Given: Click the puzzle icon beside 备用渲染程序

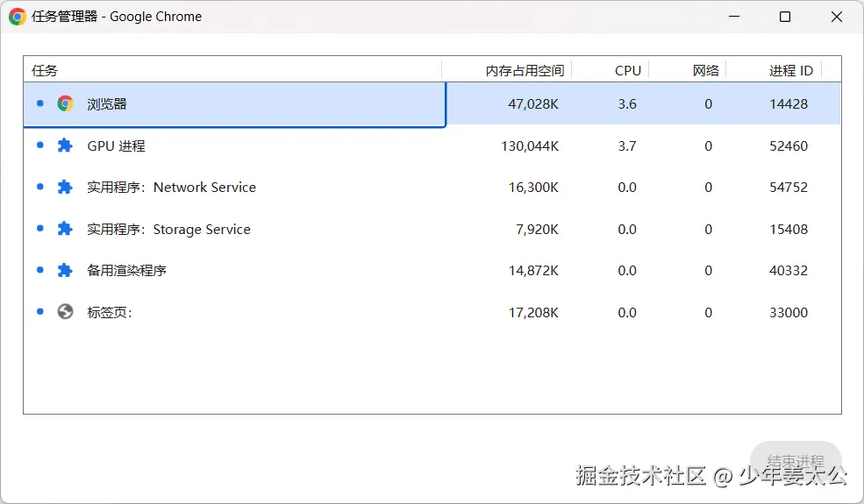Looking at the screenshot, I should (65, 271).
